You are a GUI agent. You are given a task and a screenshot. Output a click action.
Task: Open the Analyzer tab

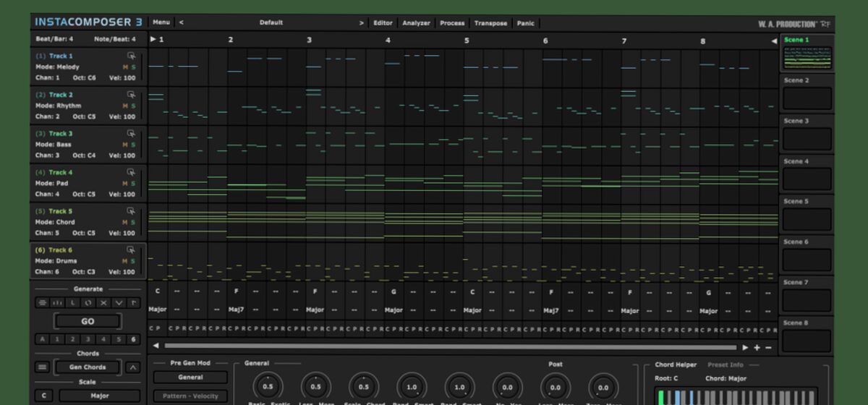click(416, 23)
